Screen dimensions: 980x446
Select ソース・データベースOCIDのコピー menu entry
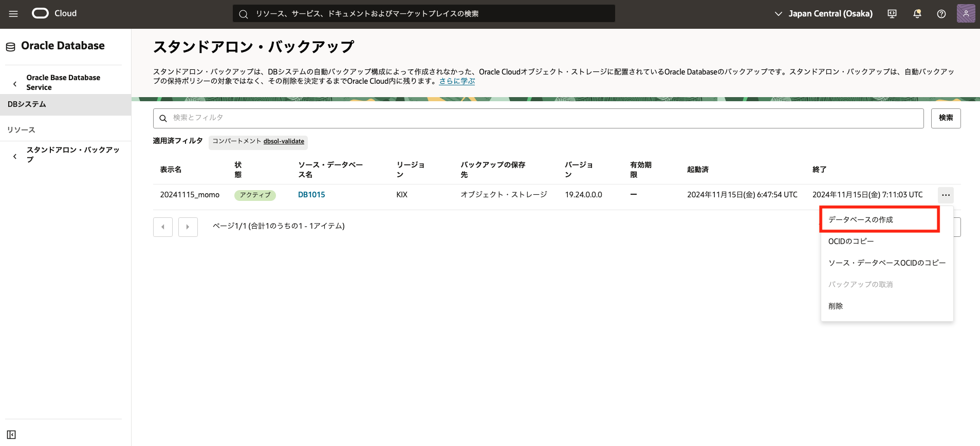pyautogui.click(x=886, y=263)
